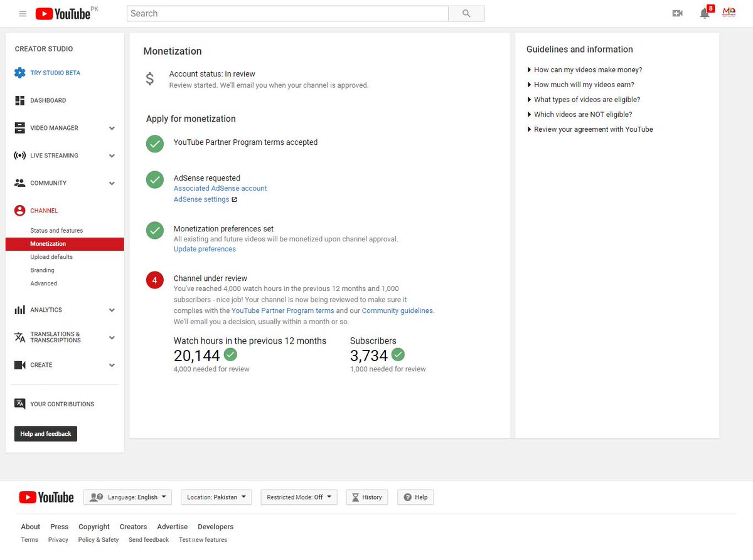Expand 'Which videos are NOT eligible?'

click(579, 115)
